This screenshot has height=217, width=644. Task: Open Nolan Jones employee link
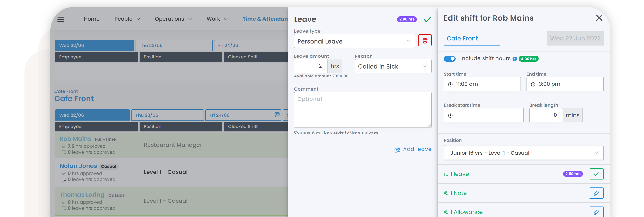tap(78, 166)
